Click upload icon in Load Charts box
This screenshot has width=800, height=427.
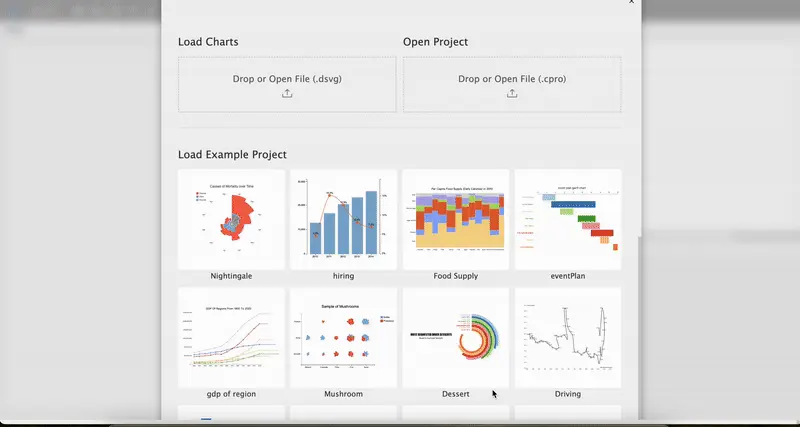pos(287,94)
